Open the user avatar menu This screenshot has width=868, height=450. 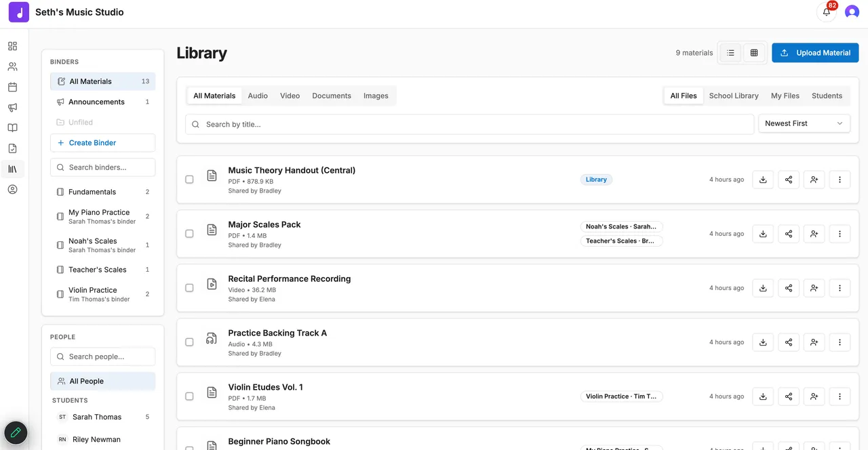click(x=852, y=12)
